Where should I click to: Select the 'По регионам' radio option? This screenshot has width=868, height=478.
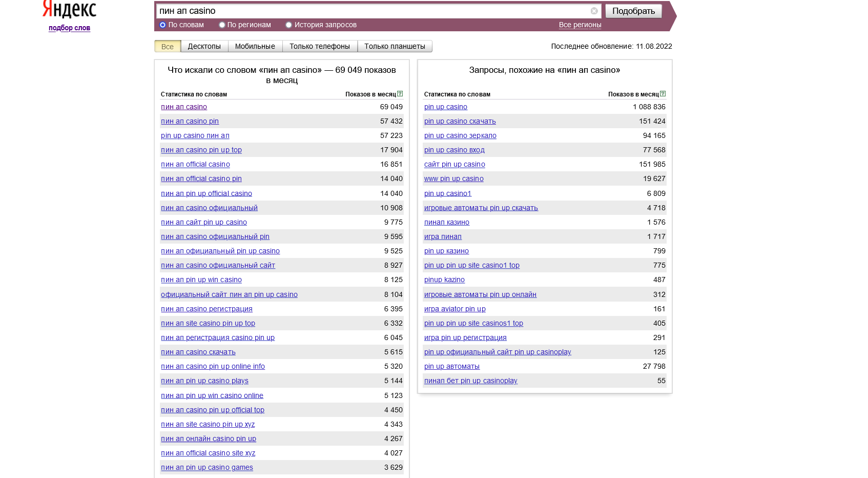click(222, 25)
